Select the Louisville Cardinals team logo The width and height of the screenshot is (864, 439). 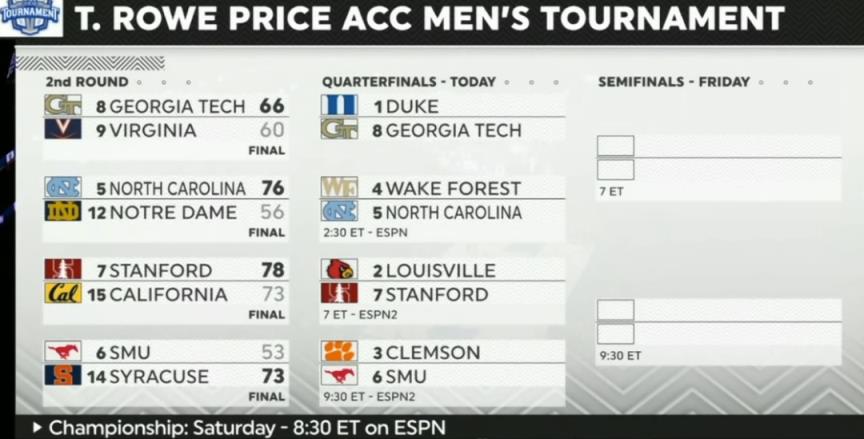tap(339, 270)
